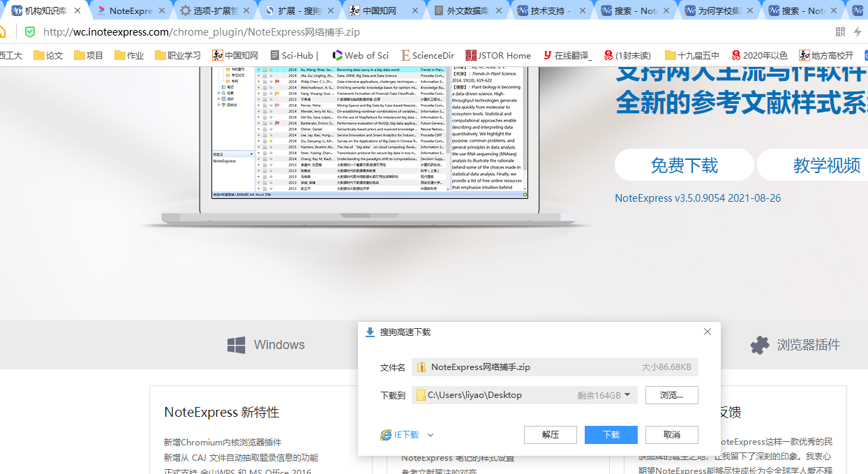The height and width of the screenshot is (474, 868).
Task: Click the 解压 button
Action: [551, 435]
